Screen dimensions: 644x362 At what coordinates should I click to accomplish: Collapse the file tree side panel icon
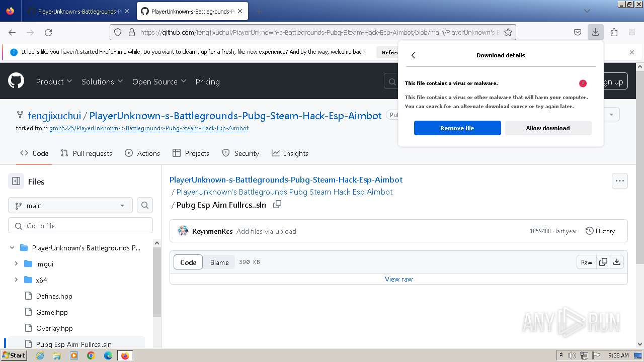[x=16, y=182]
